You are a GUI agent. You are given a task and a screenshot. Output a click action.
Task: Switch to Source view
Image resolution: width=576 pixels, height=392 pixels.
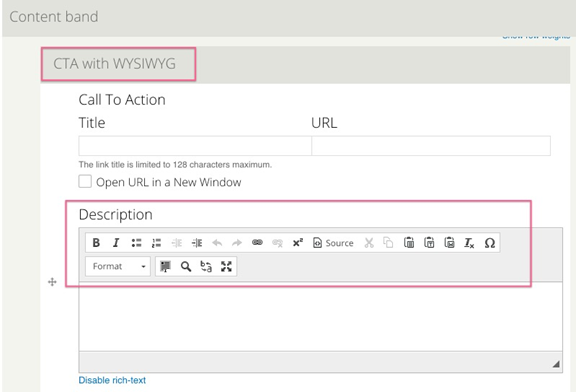333,243
